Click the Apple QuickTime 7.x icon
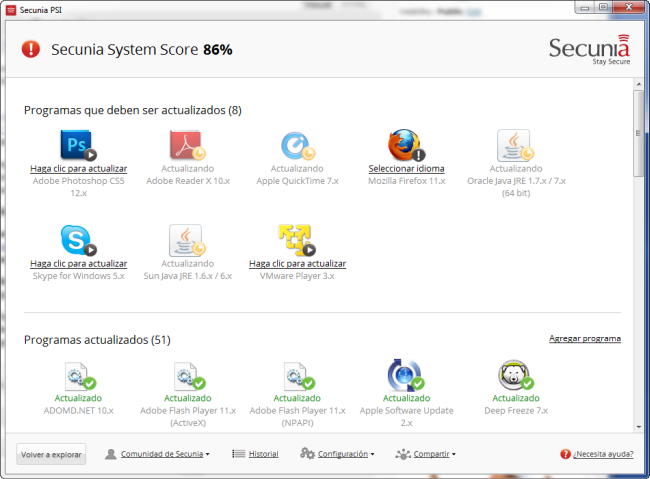Image resolution: width=650 pixels, height=479 pixels. 296,145
